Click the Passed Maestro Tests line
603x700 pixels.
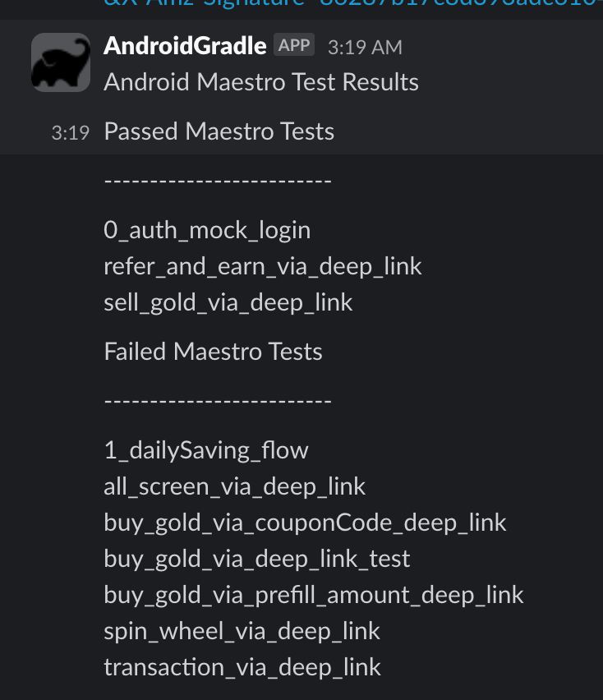point(219,131)
